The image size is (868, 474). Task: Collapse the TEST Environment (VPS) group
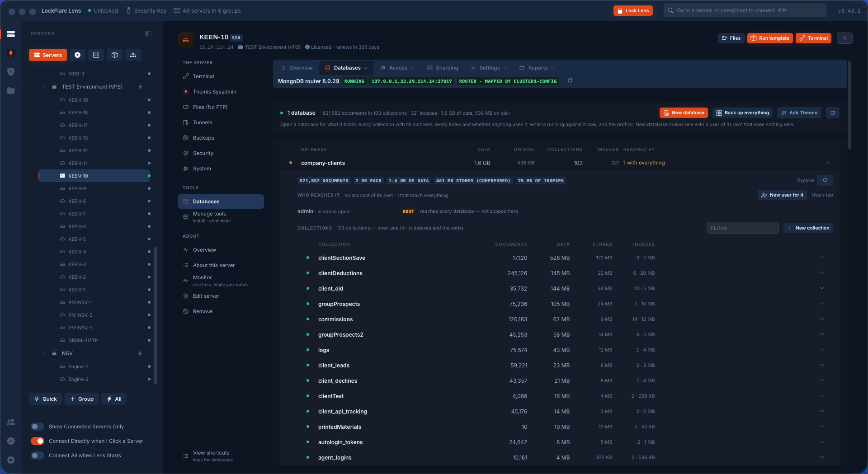(43, 87)
